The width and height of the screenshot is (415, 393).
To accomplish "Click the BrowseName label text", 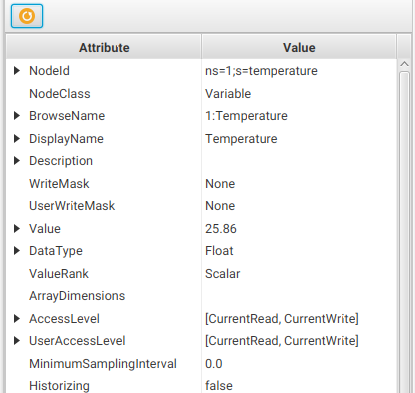I will coord(67,116).
